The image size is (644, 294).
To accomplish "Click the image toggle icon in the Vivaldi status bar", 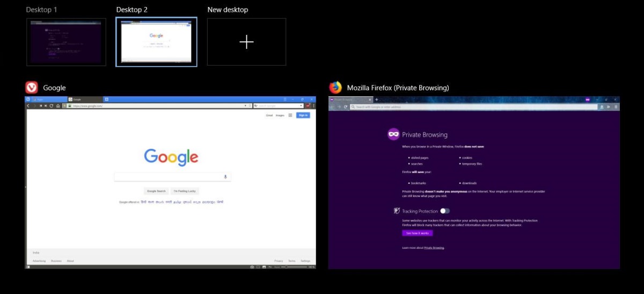I will 264,267.
